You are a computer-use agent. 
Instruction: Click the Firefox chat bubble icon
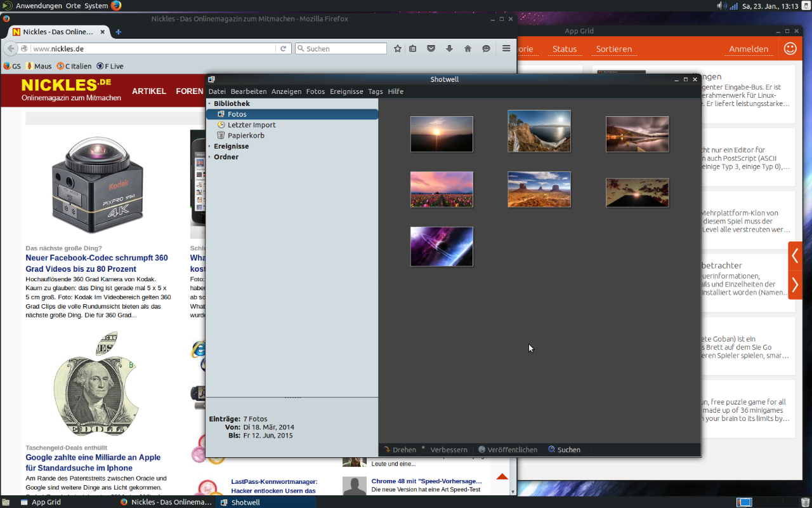[x=487, y=48]
